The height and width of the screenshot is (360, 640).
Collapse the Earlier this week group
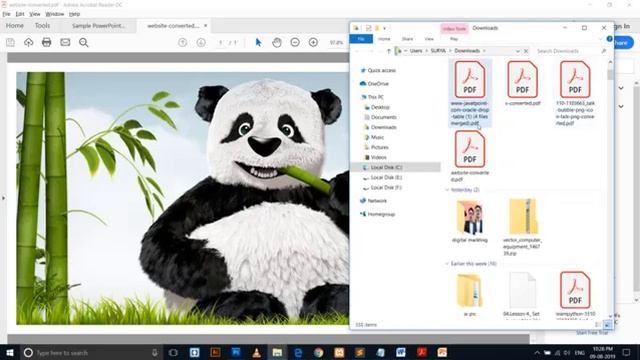point(447,264)
